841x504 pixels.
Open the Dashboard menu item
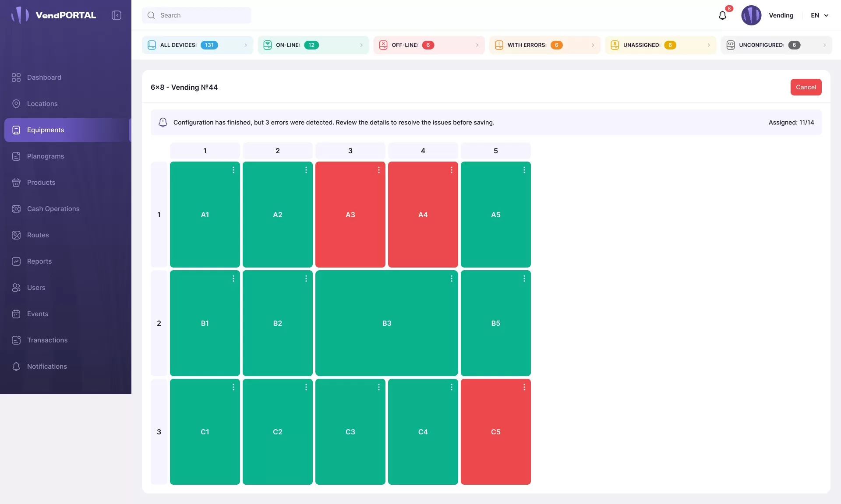(x=44, y=78)
